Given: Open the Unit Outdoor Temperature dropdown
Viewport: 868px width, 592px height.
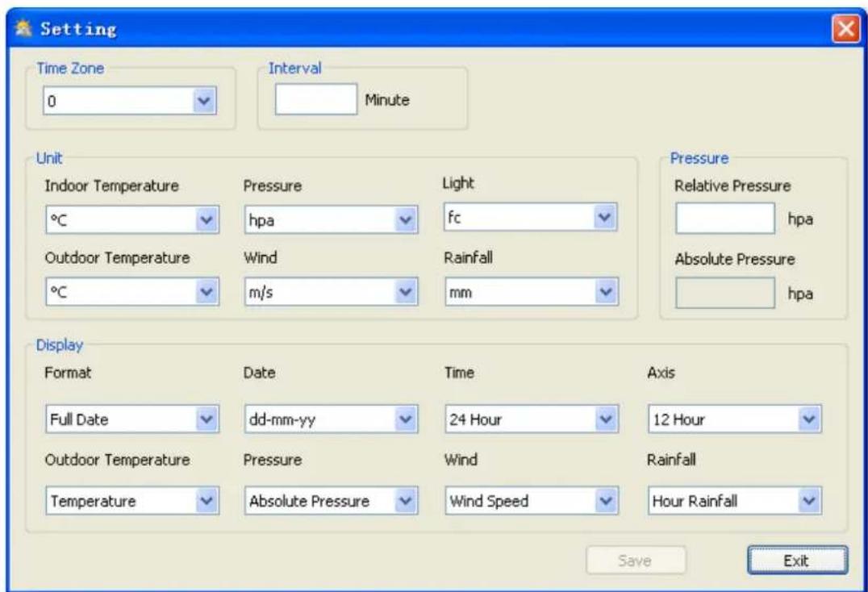Looking at the screenshot, I should point(207,292).
